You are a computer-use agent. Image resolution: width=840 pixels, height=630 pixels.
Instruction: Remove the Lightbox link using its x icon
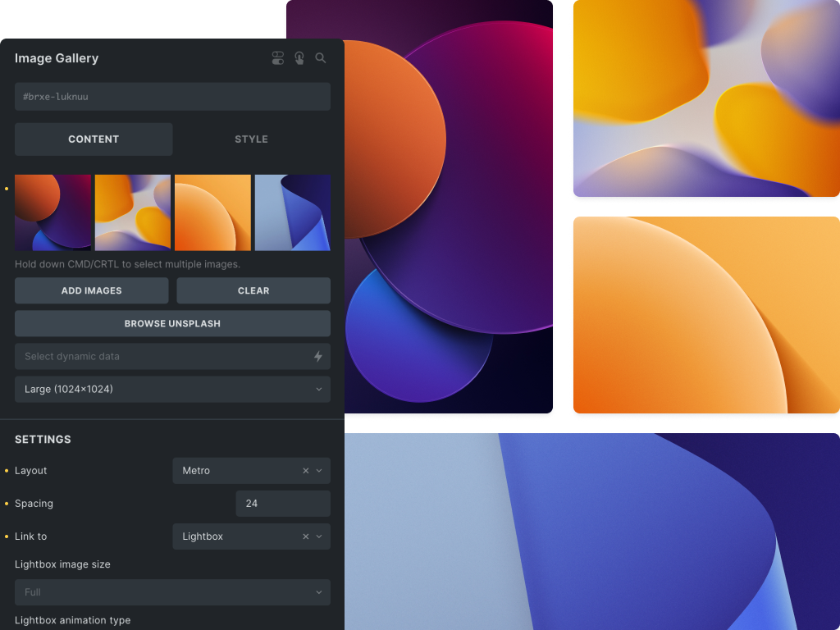(x=304, y=536)
